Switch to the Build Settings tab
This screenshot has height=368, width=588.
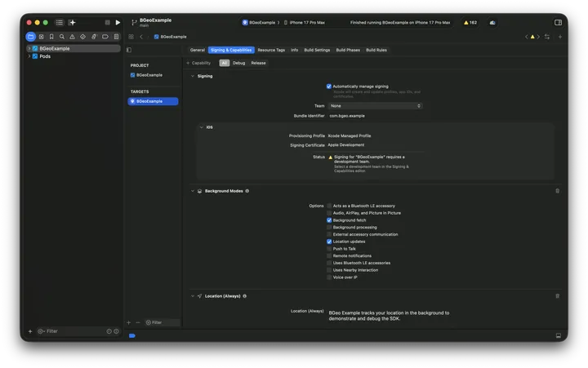[x=317, y=50]
